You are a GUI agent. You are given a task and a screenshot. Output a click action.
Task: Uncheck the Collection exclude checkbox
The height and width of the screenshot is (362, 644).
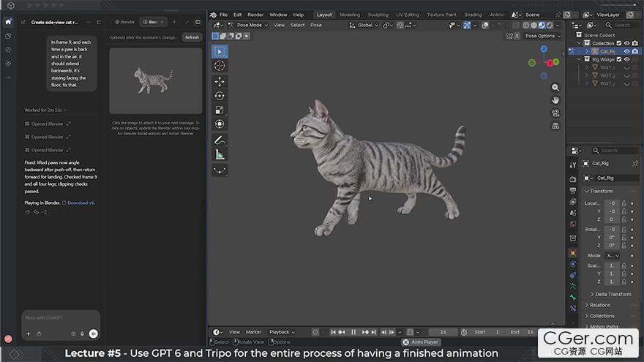(x=619, y=43)
